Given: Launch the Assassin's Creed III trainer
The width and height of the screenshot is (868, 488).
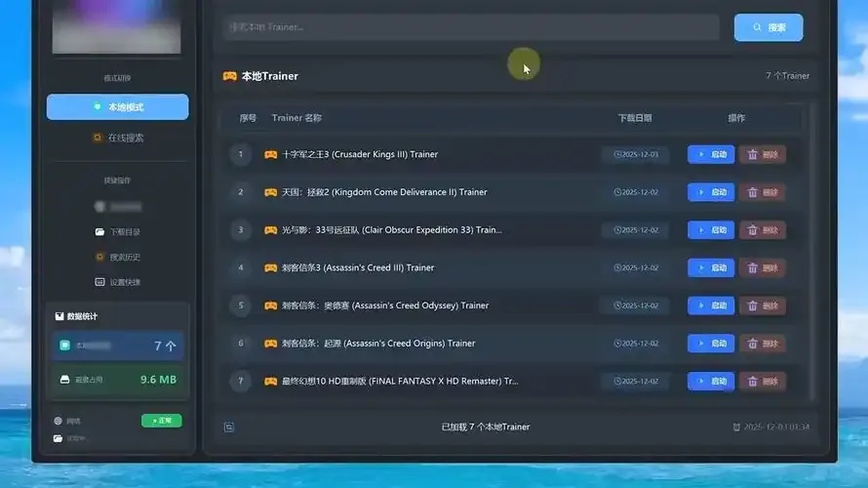Looking at the screenshot, I should coord(711,267).
